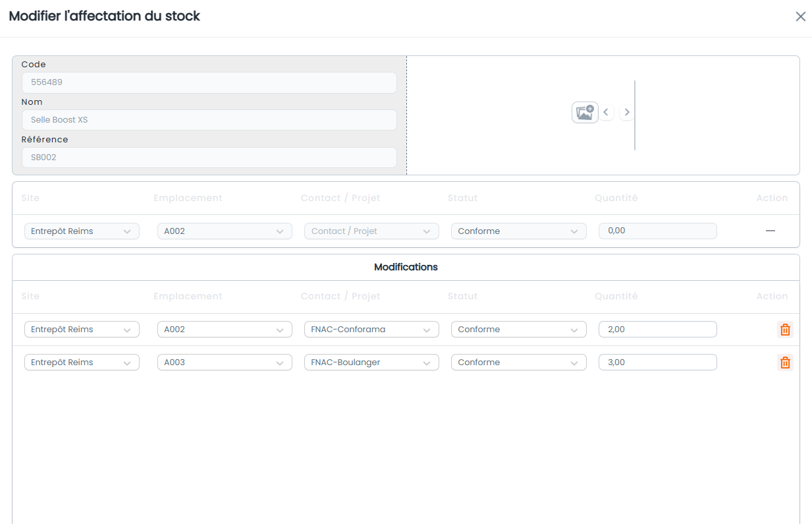This screenshot has height=524, width=812.
Task: Open the A003 Emplacement dropdown
Action: (225, 363)
